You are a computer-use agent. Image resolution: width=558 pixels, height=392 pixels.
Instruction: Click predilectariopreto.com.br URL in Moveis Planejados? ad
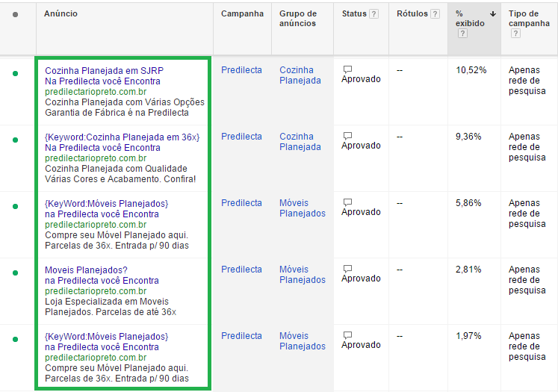[96, 291]
